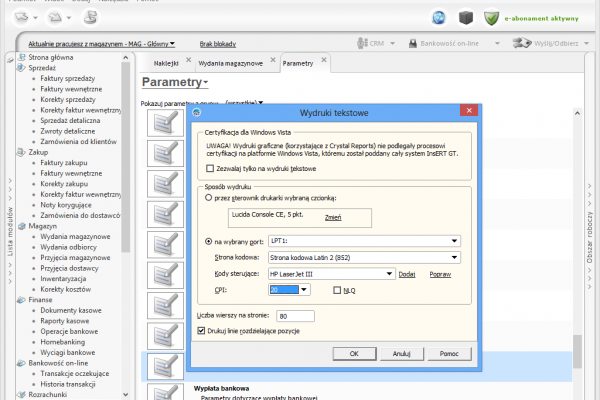Switch to the Naklejki tab

tap(166, 63)
